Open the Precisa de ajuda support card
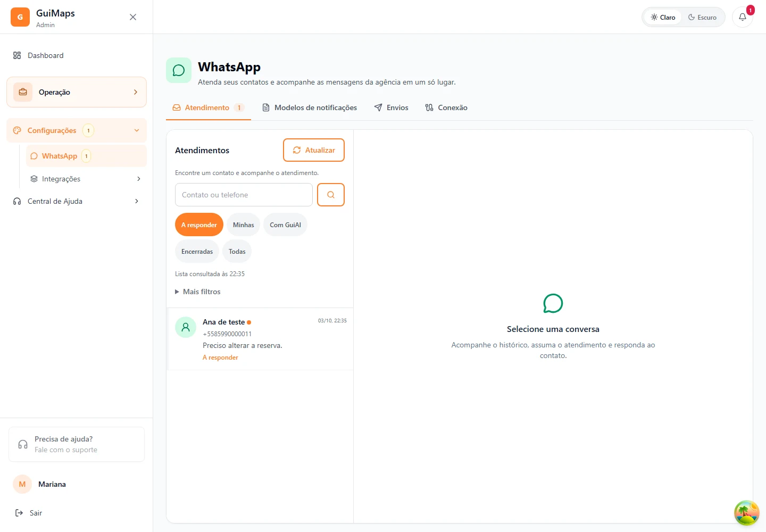This screenshot has width=766, height=532. (77, 444)
